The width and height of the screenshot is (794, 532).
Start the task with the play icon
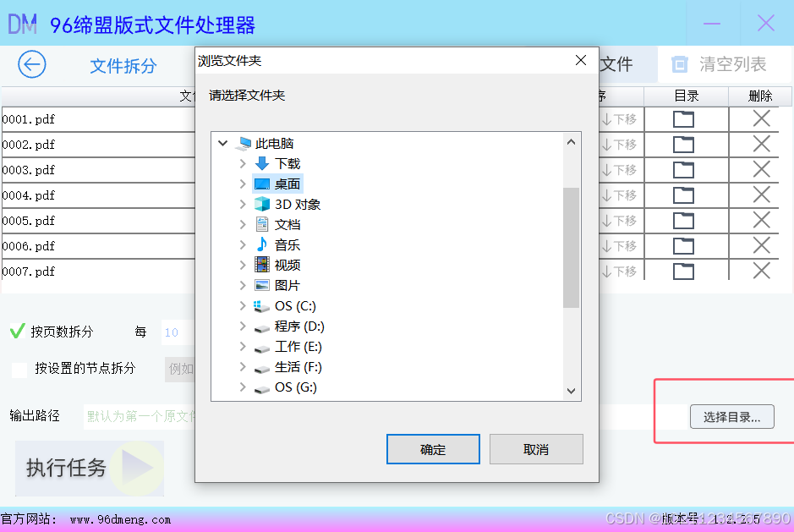137,468
